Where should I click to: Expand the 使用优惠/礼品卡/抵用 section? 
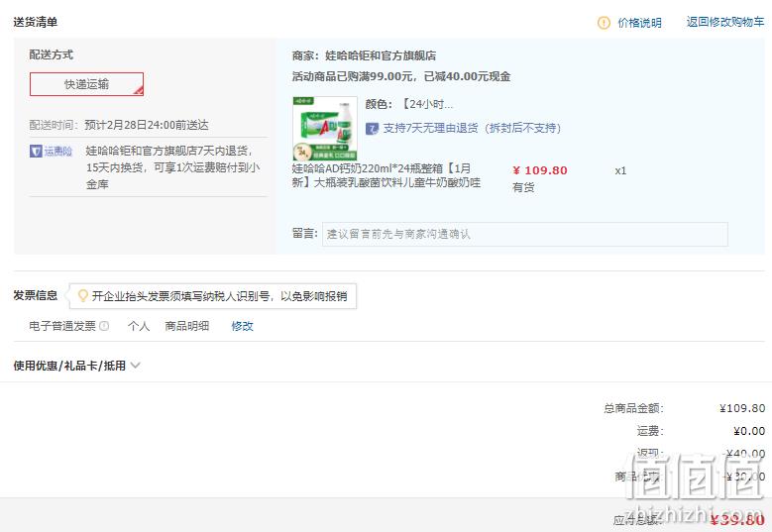coord(69,366)
